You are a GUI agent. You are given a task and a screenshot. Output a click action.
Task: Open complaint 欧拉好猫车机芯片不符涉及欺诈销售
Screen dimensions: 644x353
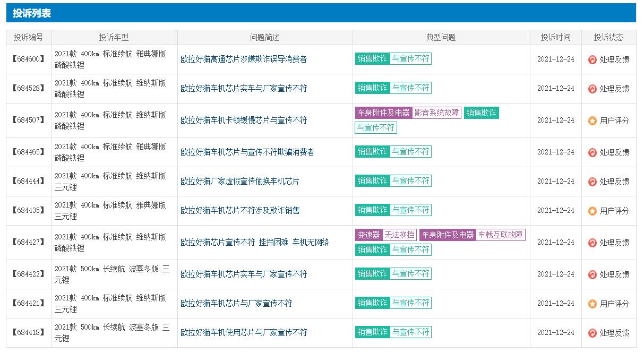[x=240, y=211]
